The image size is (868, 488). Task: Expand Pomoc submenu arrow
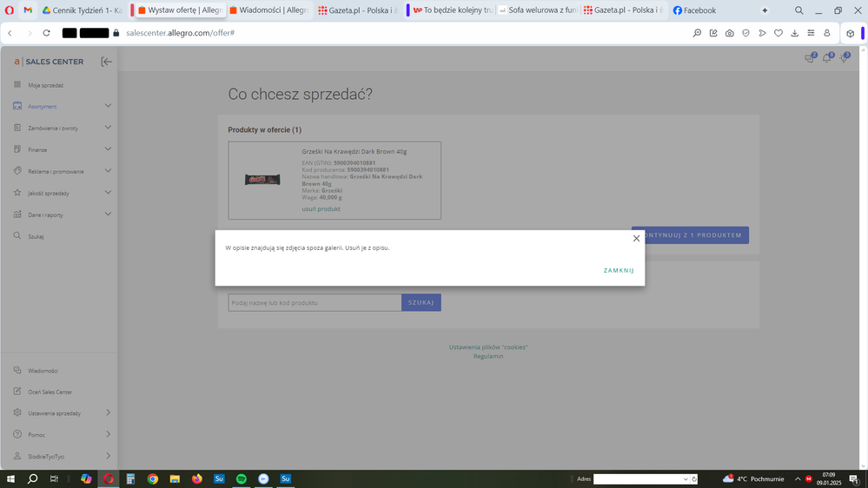[108, 434]
